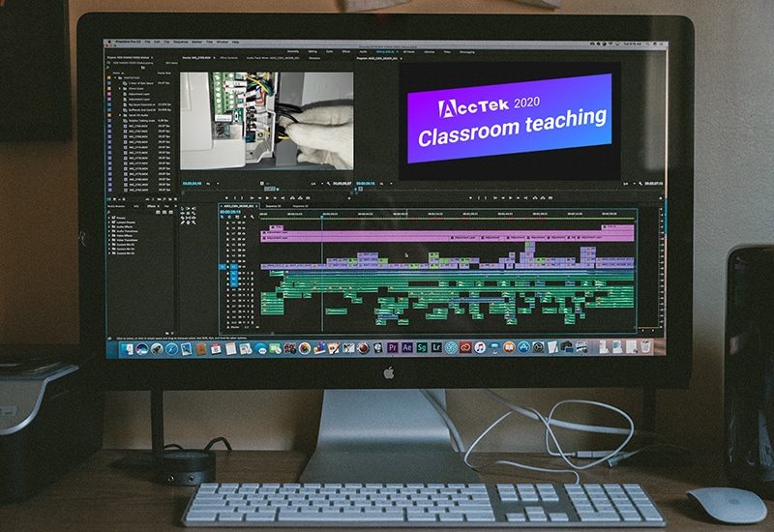Launch After Effects from the Dock
Image resolution: width=774 pixels, height=532 pixels.
(x=406, y=348)
